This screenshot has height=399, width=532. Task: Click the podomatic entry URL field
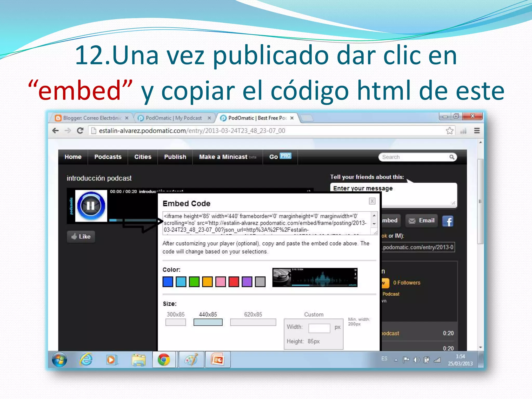[418, 247]
